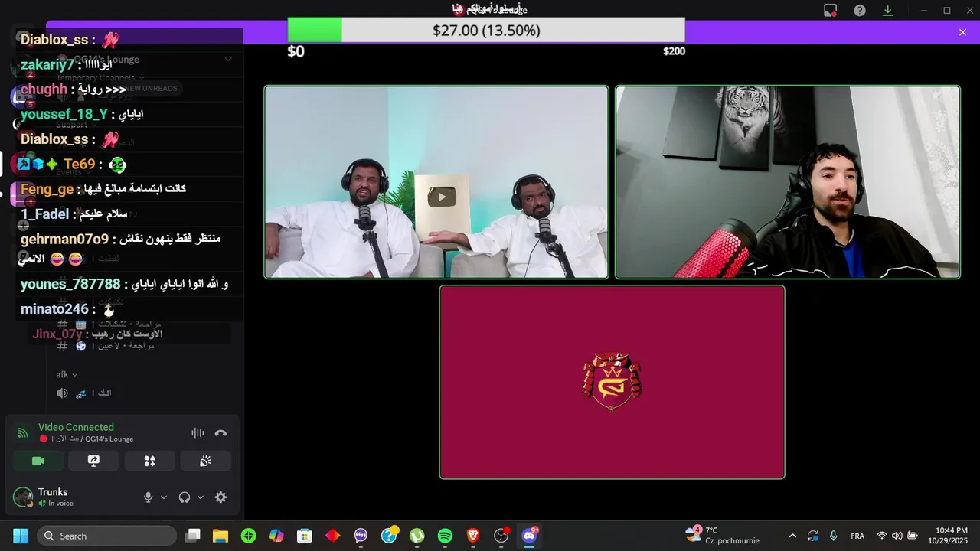This screenshot has width=980, height=551.
Task: Mute the microphone in Discord user panel
Action: coord(149,497)
